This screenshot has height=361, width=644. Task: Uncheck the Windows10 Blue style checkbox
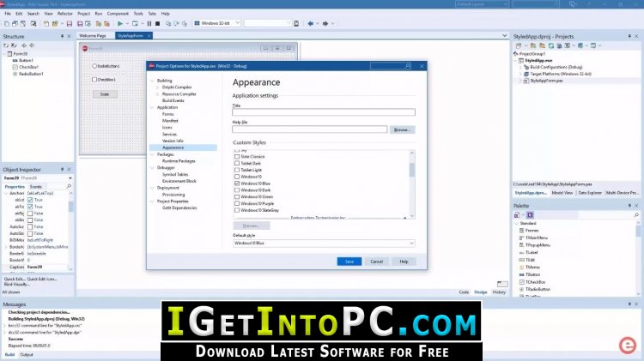pos(237,184)
